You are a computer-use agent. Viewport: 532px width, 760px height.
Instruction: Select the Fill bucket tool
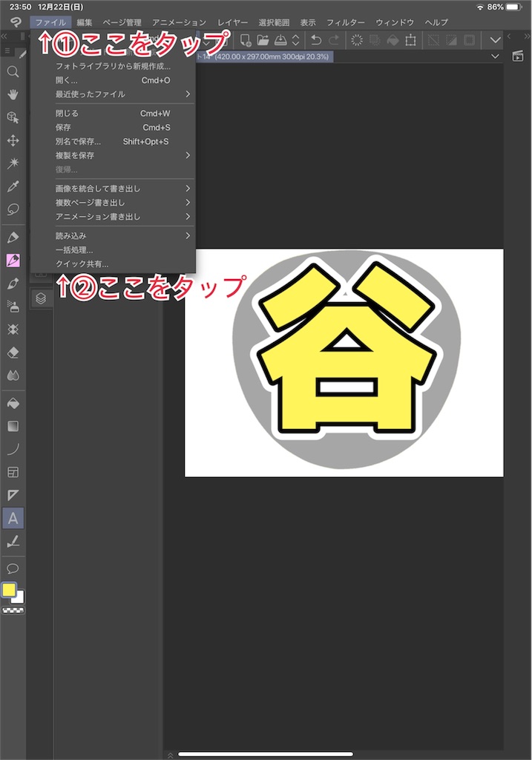click(x=13, y=403)
